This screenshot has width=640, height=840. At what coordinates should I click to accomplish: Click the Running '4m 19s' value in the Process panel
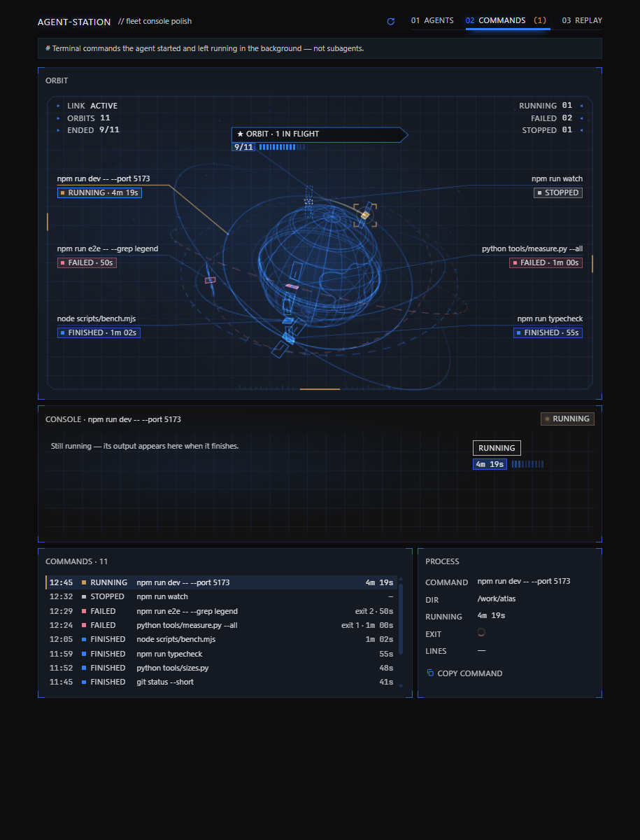[x=491, y=615]
